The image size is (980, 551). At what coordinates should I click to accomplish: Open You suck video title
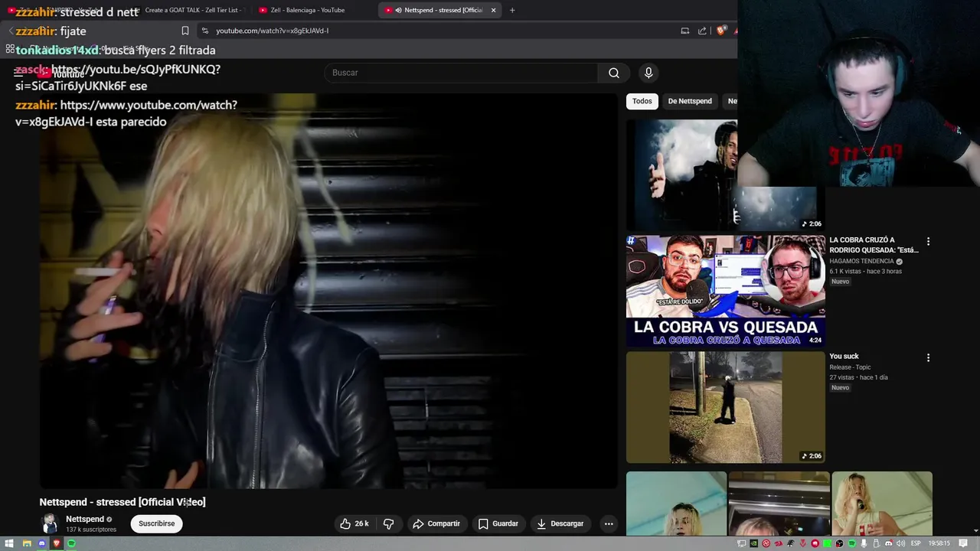pyautogui.click(x=844, y=356)
